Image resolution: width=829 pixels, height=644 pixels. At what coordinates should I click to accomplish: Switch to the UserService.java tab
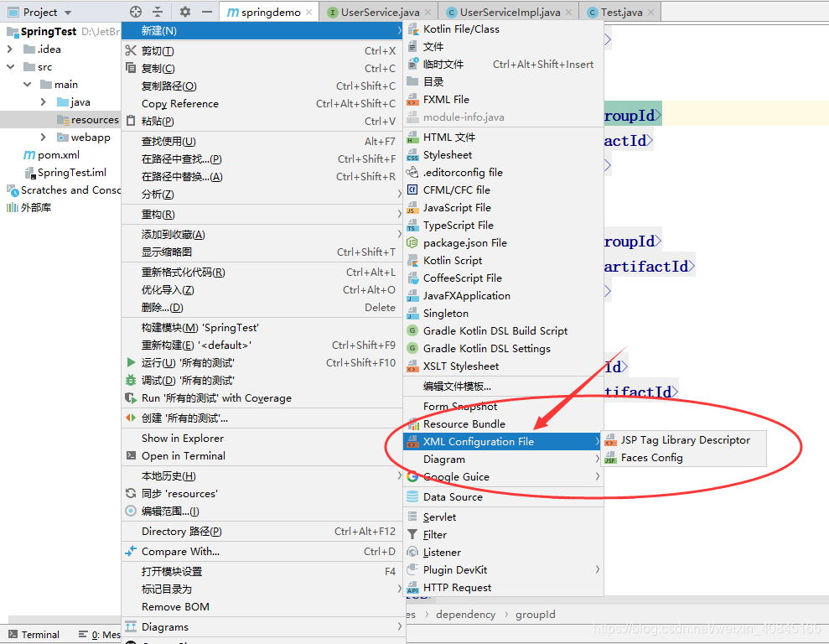pos(381,13)
